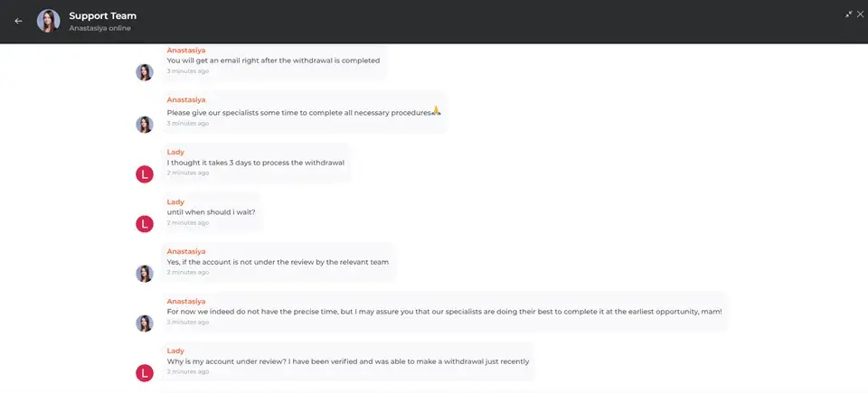The height and width of the screenshot is (393, 868).
Task: Click Lady's avatar beside "until when should i wait?"
Action: [x=145, y=224]
